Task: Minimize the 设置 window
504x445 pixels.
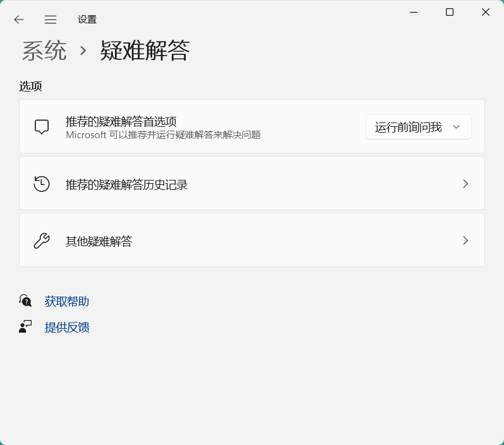Action: coord(414,12)
